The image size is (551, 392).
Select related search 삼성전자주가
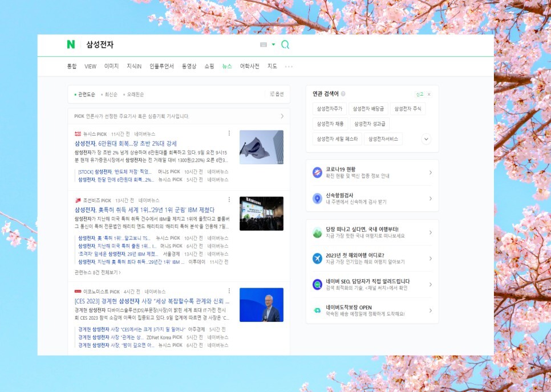330,109
